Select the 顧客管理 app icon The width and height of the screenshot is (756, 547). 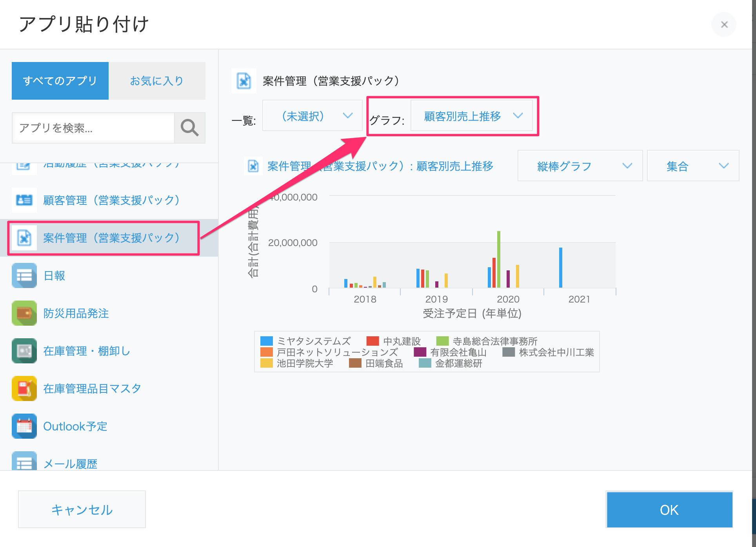coord(24,200)
